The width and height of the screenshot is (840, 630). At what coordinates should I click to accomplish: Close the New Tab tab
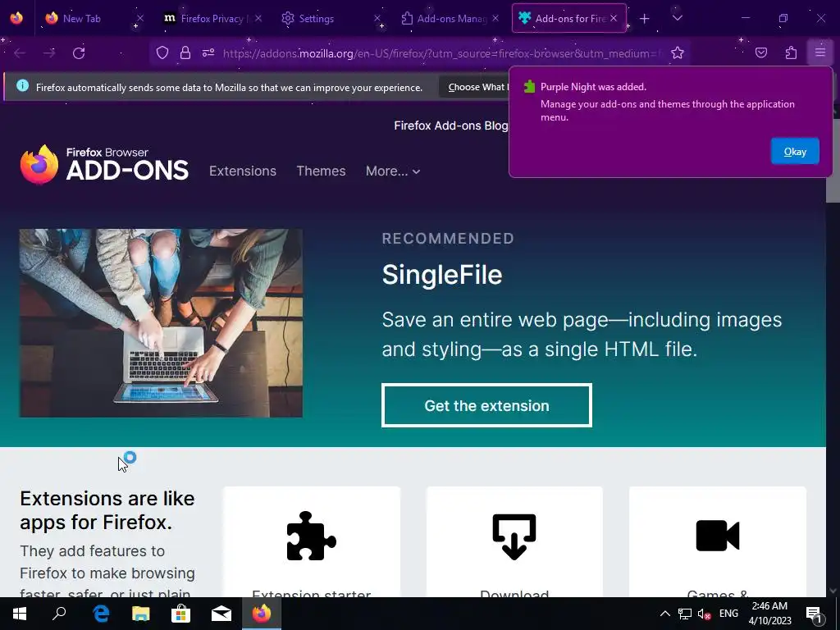(x=139, y=18)
